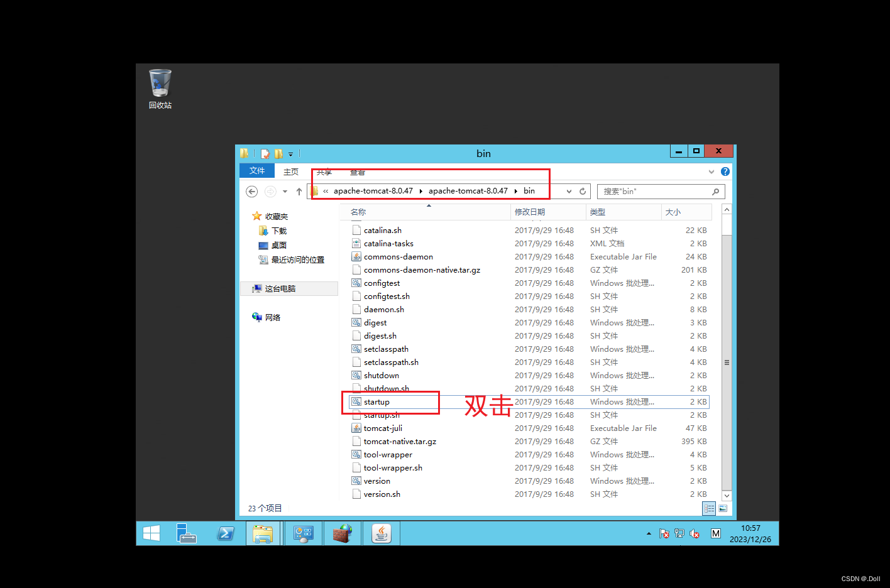The height and width of the screenshot is (588, 890).
Task: Select tomcat-native.tar.gz file
Action: [400, 442]
